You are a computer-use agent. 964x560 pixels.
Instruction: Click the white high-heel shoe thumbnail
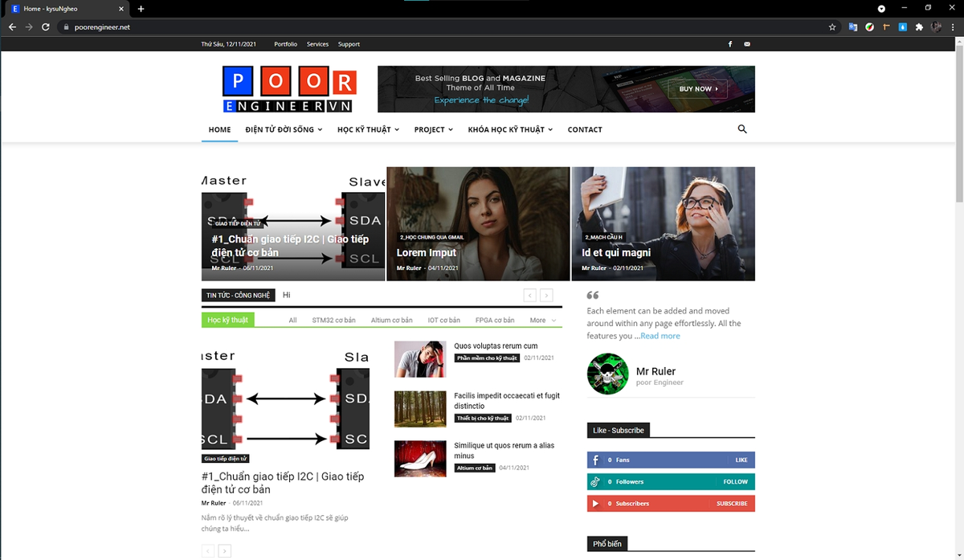pyautogui.click(x=420, y=459)
